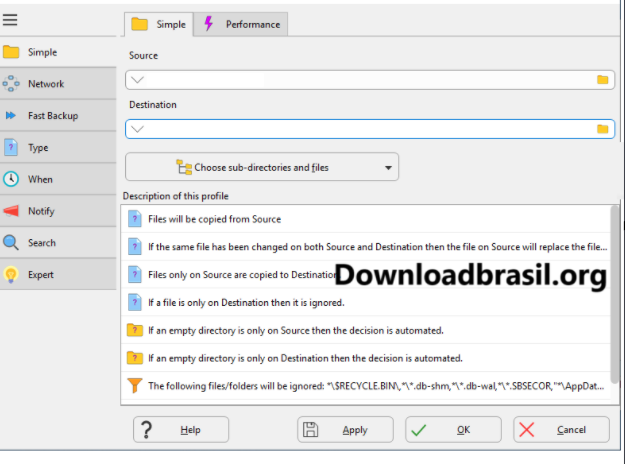Click the scrollbar in description list

pos(615,295)
